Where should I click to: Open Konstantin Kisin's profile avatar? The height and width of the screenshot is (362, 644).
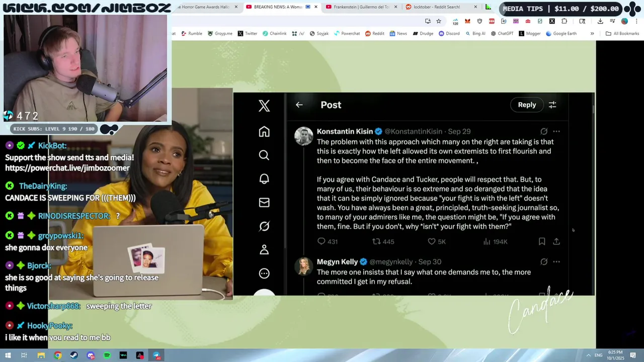(304, 136)
